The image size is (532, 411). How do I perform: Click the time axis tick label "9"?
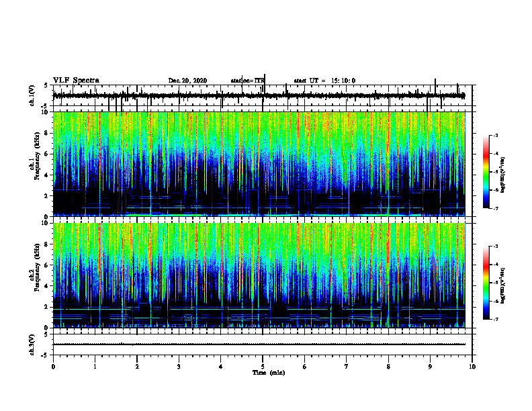(x=430, y=367)
